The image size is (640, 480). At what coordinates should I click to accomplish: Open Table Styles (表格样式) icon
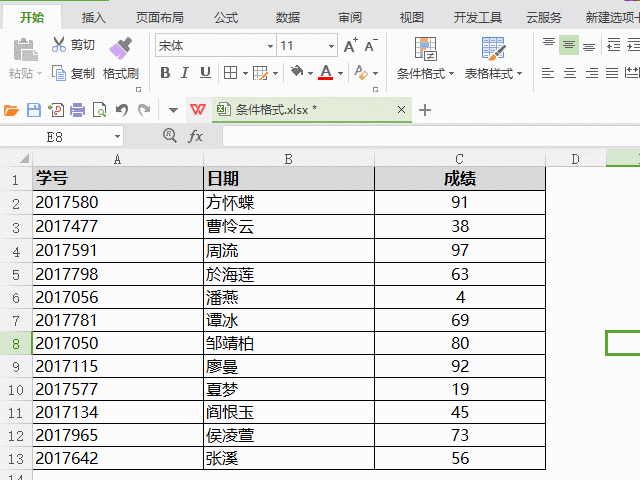[493, 49]
